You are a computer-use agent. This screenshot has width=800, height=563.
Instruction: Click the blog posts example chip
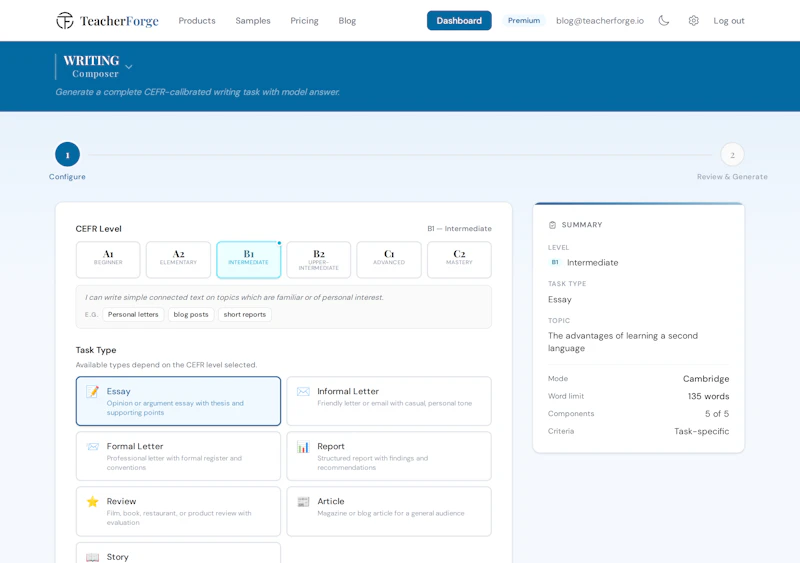tap(191, 314)
